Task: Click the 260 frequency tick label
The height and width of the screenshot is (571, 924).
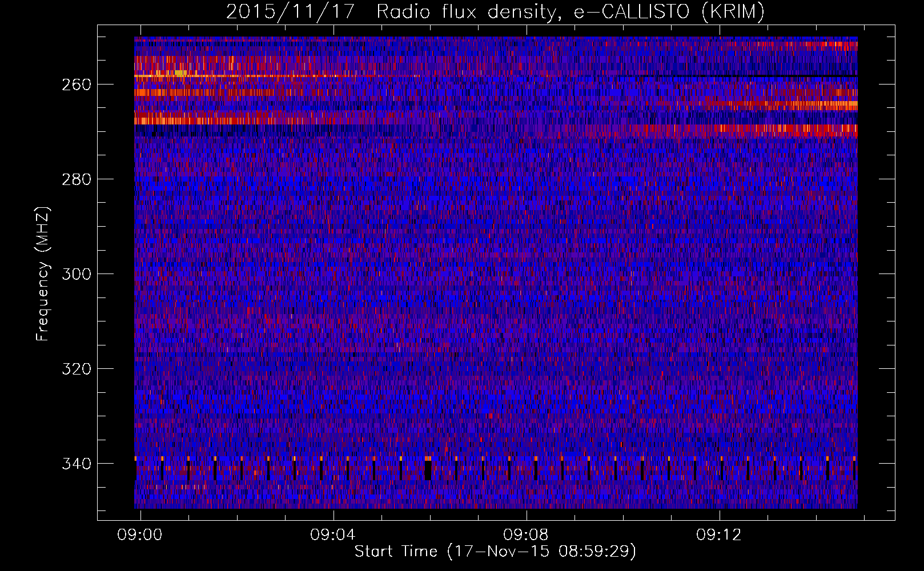Action: pyautogui.click(x=76, y=85)
